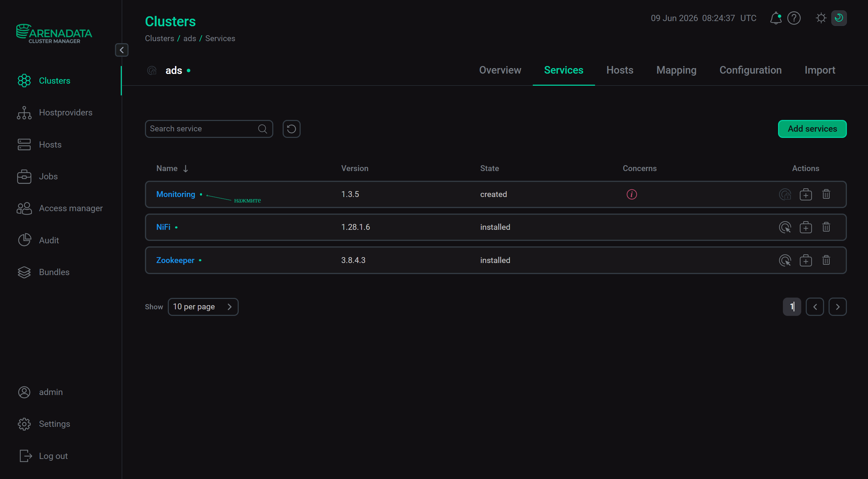Select the Services tab

pos(564,70)
